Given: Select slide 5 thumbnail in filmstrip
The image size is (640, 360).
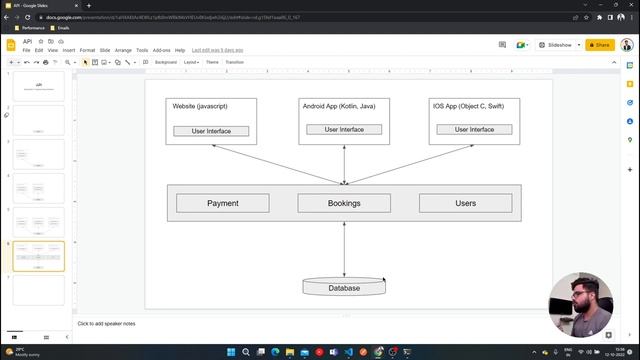Looking at the screenshot, I should click(39, 222).
